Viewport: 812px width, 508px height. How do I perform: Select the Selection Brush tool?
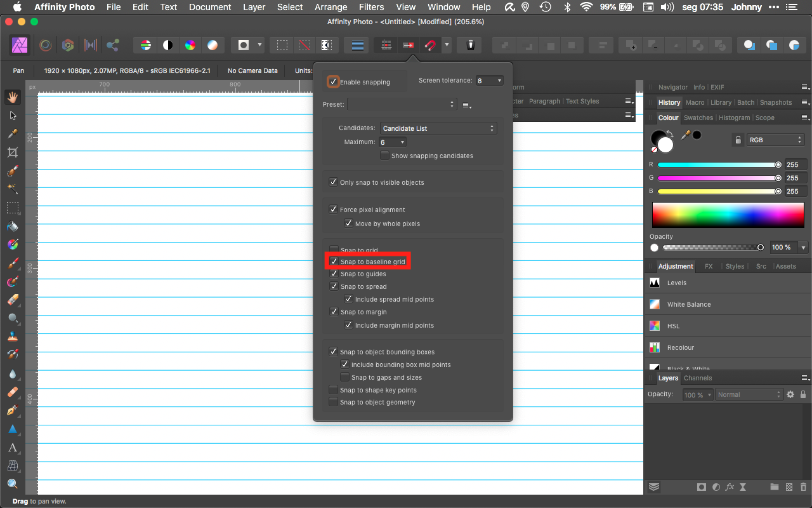13,171
